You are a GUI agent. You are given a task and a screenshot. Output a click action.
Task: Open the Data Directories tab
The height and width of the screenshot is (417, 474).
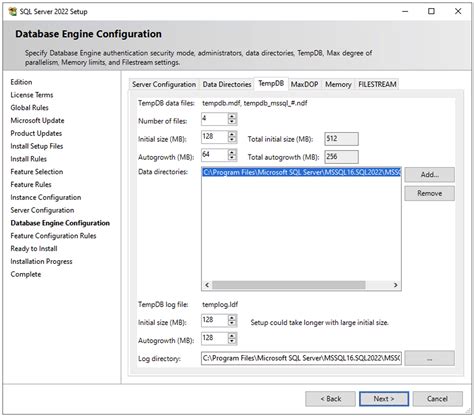[227, 84]
